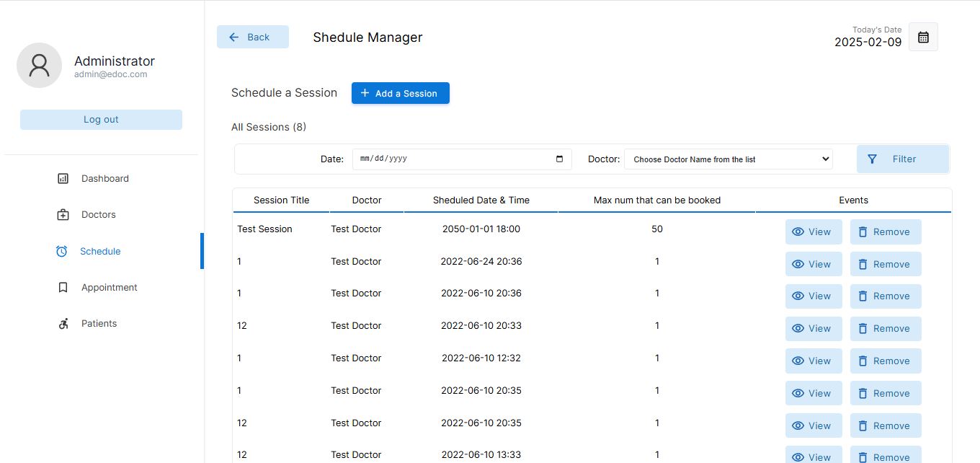Image resolution: width=980 pixels, height=463 pixels.
Task: Remove the 2022-06-10 12:32 session
Action: 886,361
